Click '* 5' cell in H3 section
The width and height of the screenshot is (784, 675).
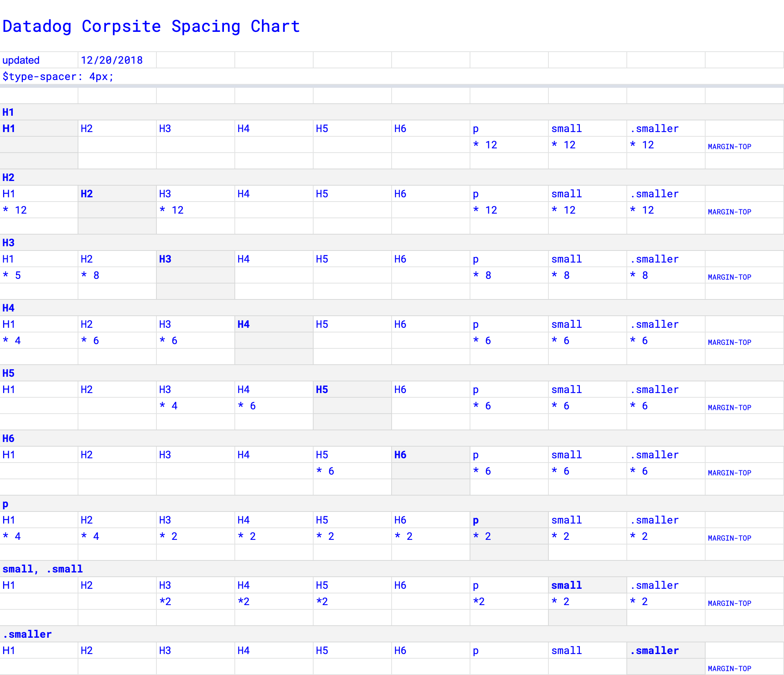coord(39,275)
